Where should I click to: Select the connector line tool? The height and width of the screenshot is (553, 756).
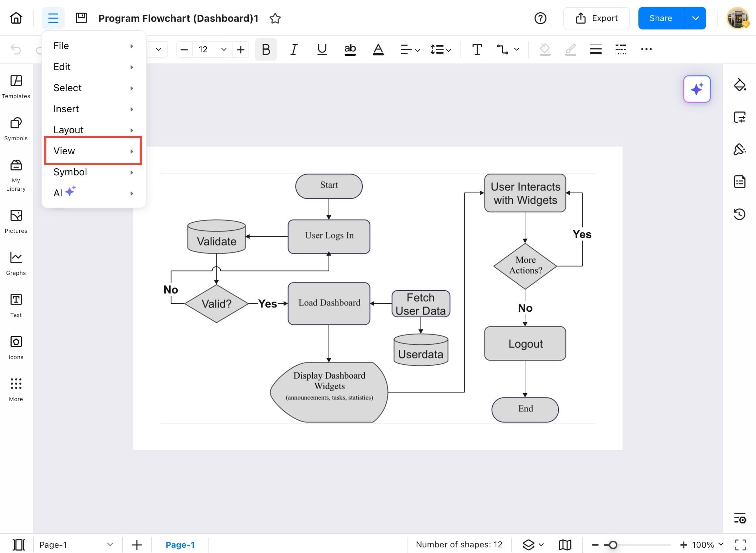(x=502, y=49)
